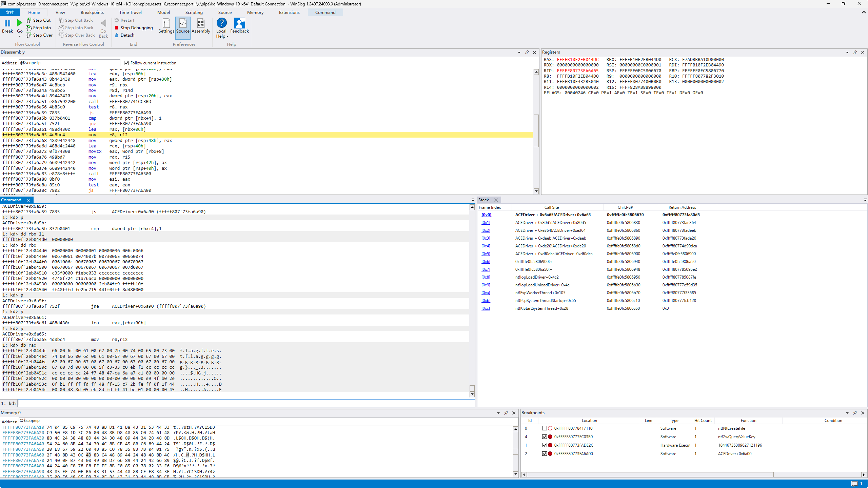Open the Settings preferences icon
The width and height of the screenshot is (868, 488).
pos(166,23)
